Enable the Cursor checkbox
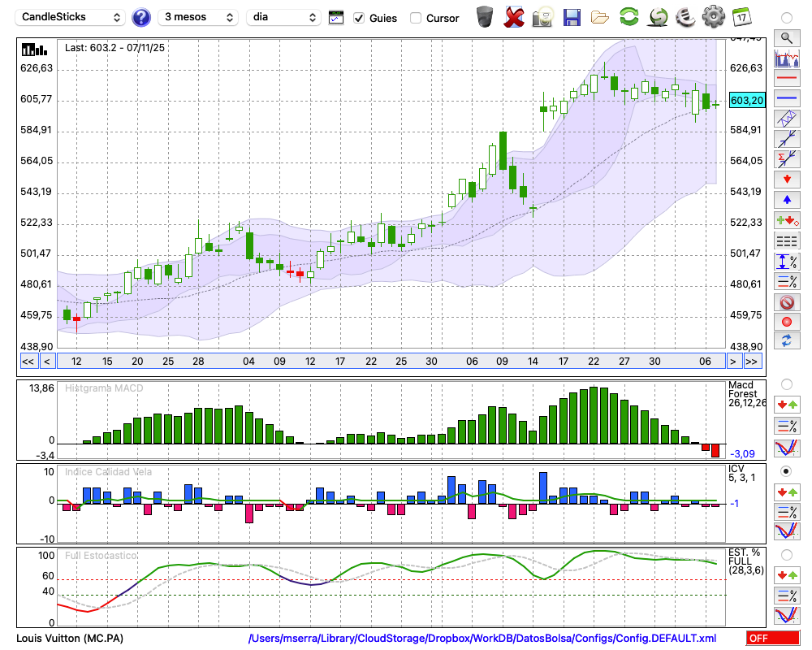Viewport: 812px width, 650px height. (416, 18)
